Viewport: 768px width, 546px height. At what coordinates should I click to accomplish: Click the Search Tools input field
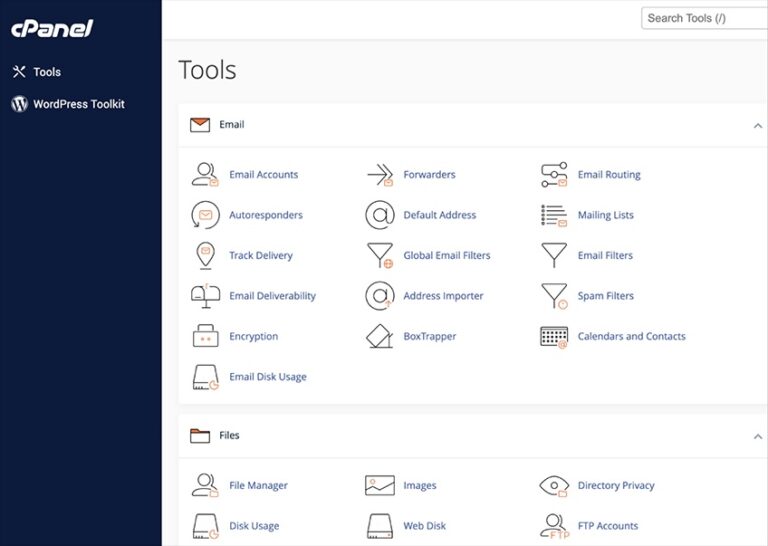click(704, 18)
